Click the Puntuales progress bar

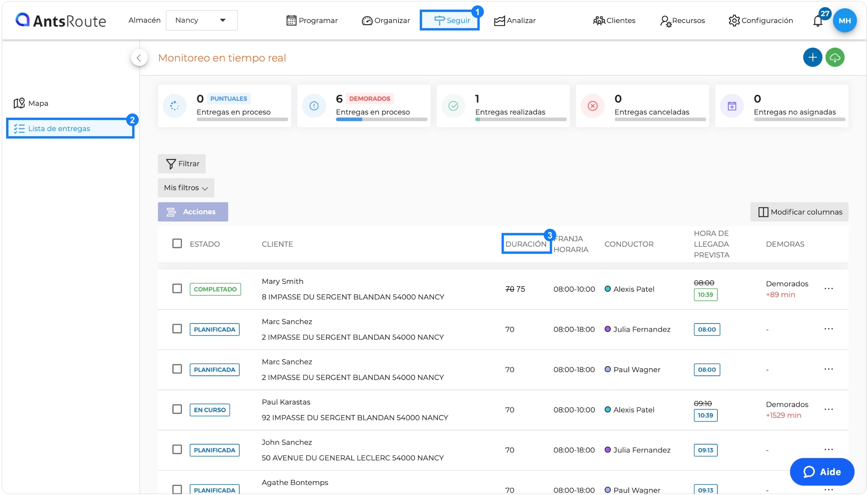point(242,119)
